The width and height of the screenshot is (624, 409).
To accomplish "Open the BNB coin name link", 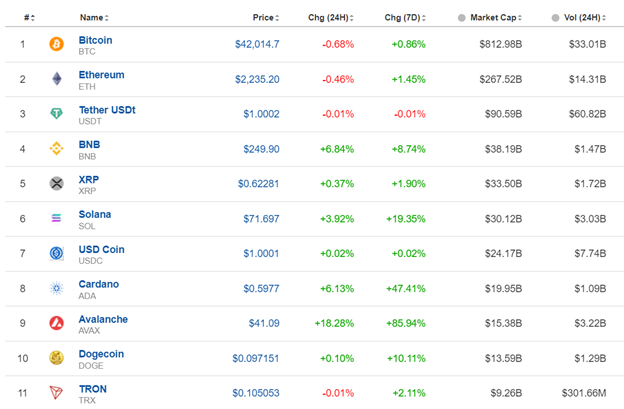I will pos(89,144).
